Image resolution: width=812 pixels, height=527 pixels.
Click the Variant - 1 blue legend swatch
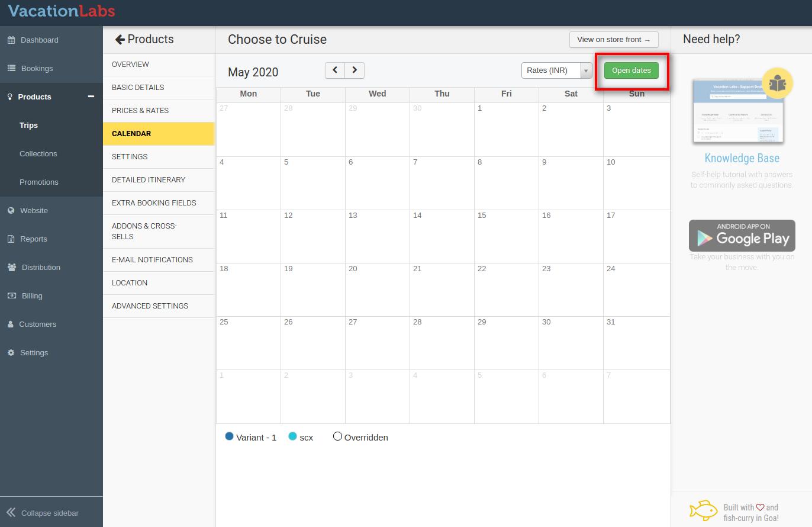[230, 436]
